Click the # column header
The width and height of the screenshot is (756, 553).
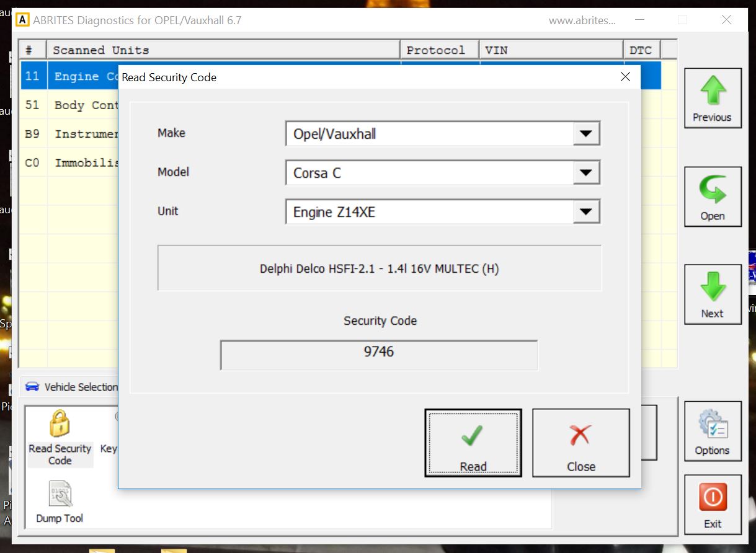[33, 50]
